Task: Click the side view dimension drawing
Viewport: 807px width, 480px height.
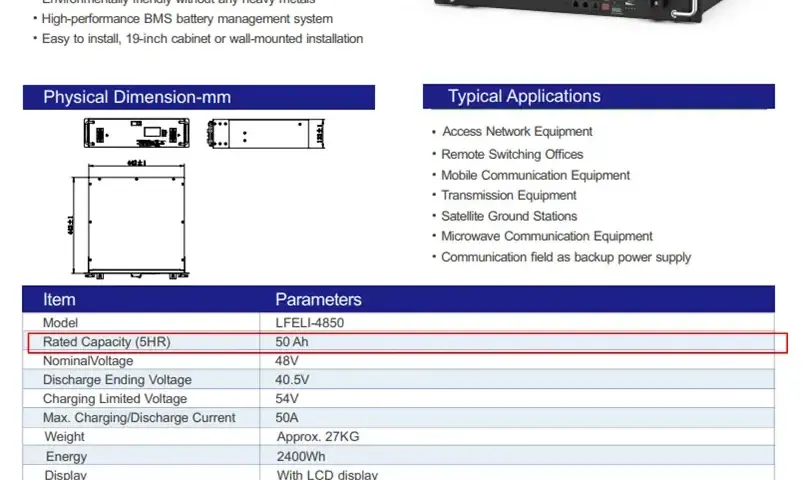Action: pos(266,134)
